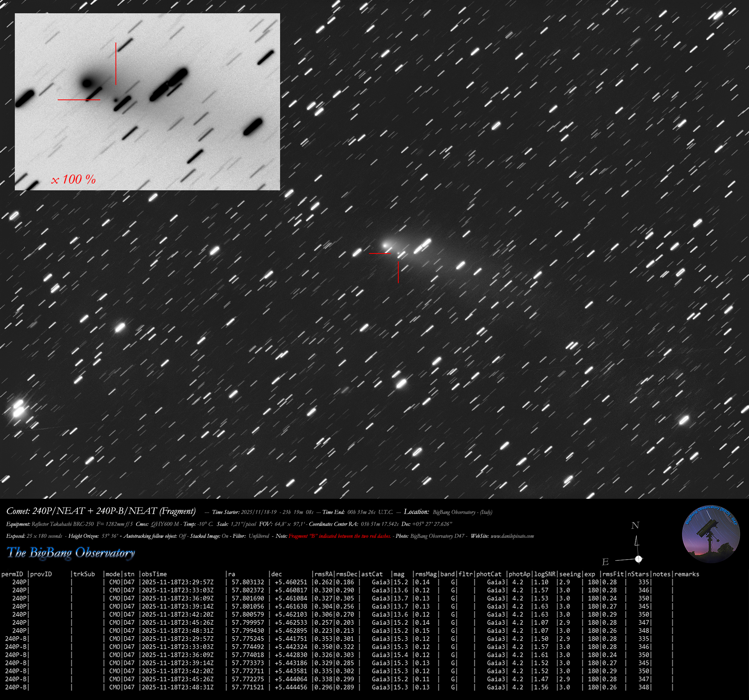The height and width of the screenshot is (700, 749).
Task: Click the red vertical dash below the comet
Action: pyautogui.click(x=398, y=272)
